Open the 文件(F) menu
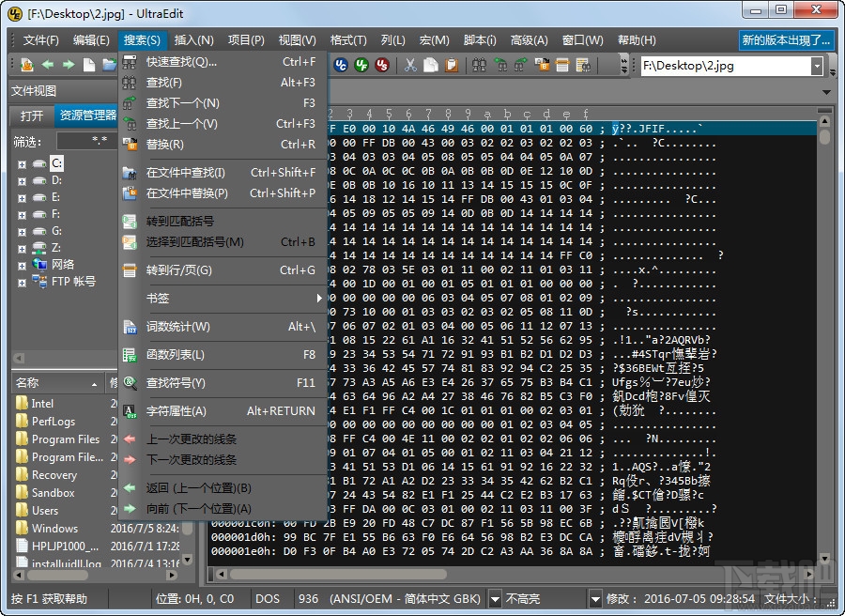This screenshot has height=616, width=845. 40,39
